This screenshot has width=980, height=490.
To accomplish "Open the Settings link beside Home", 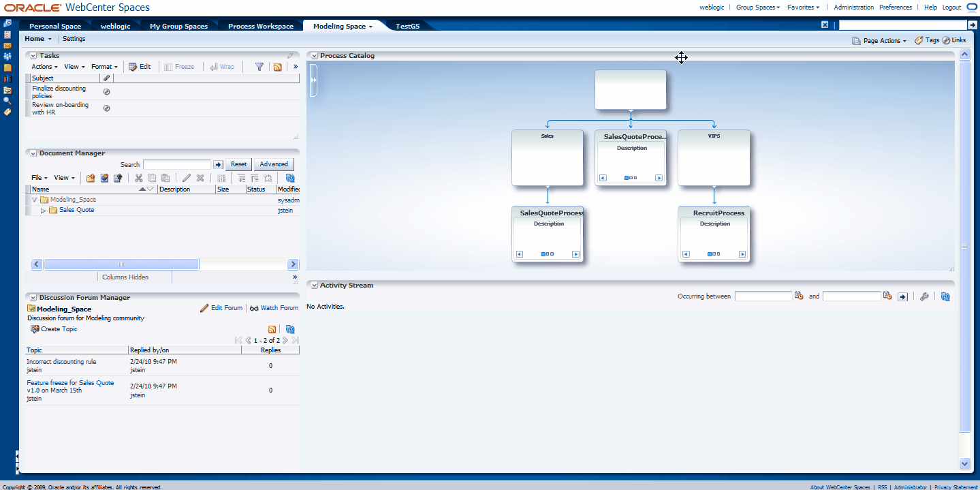I will [74, 39].
